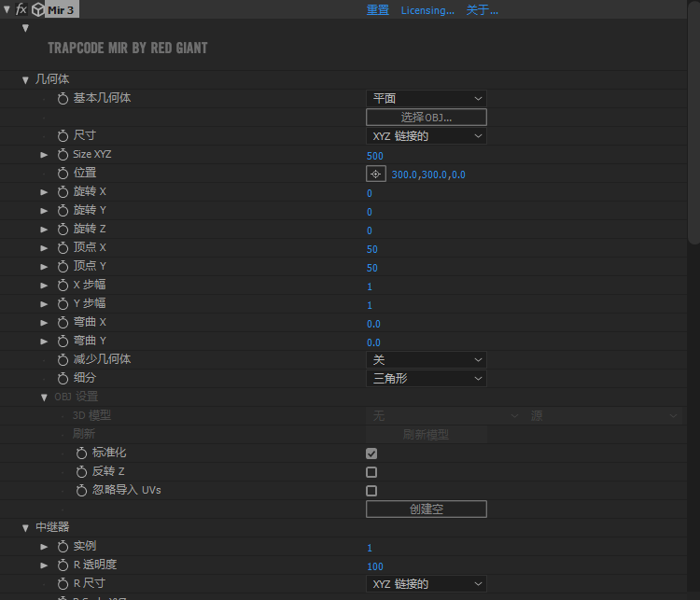Open the 基本几何体 dropdown showing 平面
The width and height of the screenshot is (700, 600).
(427, 98)
